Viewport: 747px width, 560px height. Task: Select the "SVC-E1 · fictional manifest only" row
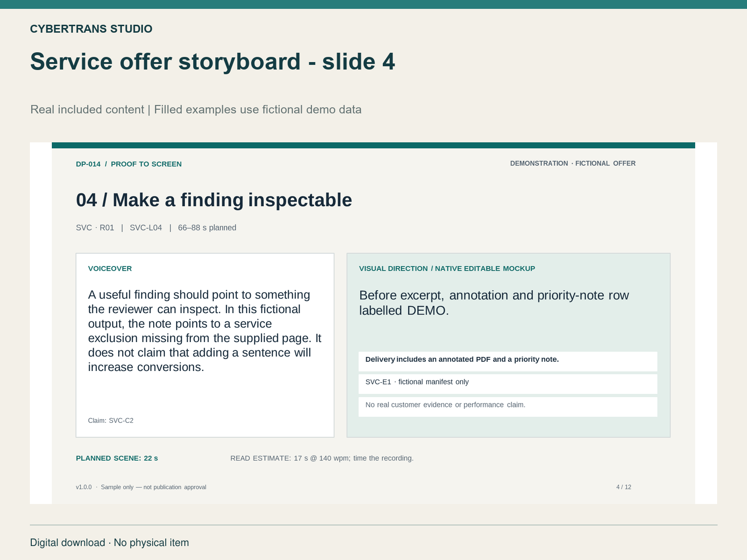pyautogui.click(x=508, y=384)
